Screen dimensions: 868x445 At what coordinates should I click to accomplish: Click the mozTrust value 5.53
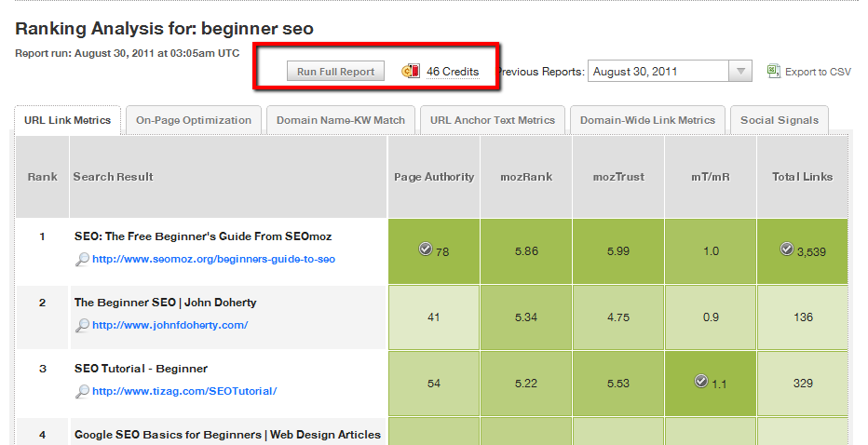point(618,383)
